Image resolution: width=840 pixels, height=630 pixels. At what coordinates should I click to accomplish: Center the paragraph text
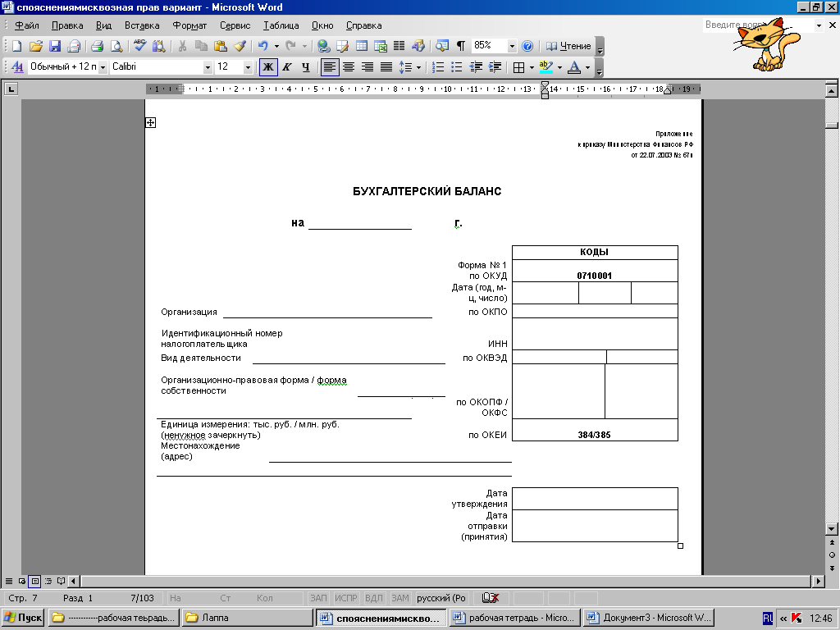point(348,67)
